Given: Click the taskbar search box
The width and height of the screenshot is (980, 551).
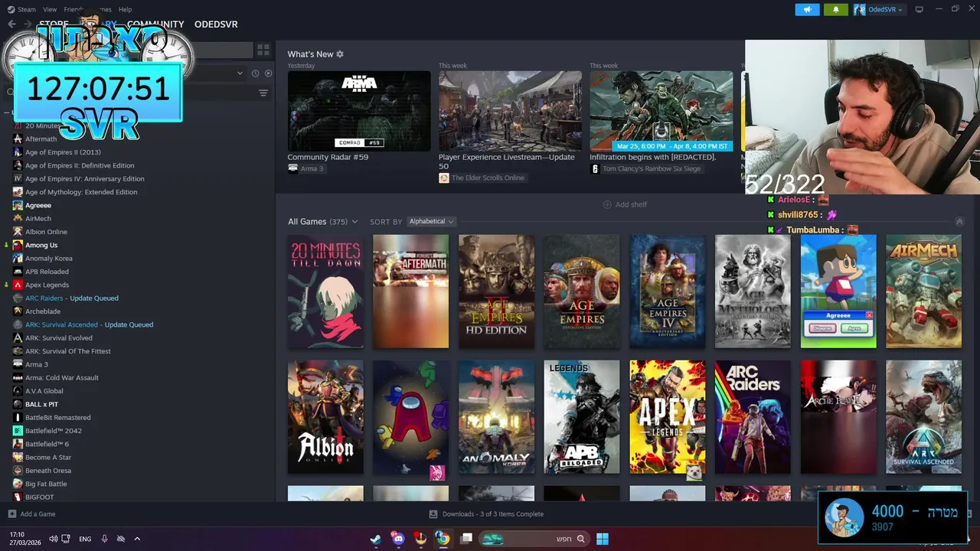Looking at the screenshot, I should [534, 539].
